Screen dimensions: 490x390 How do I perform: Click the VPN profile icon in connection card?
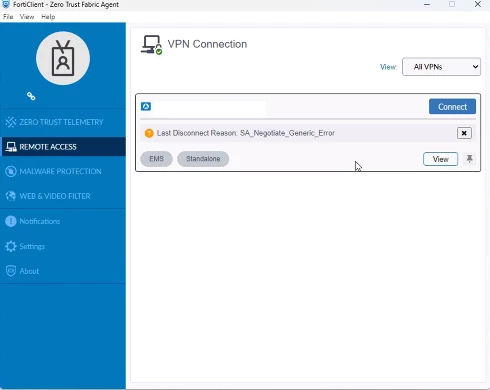[146, 106]
